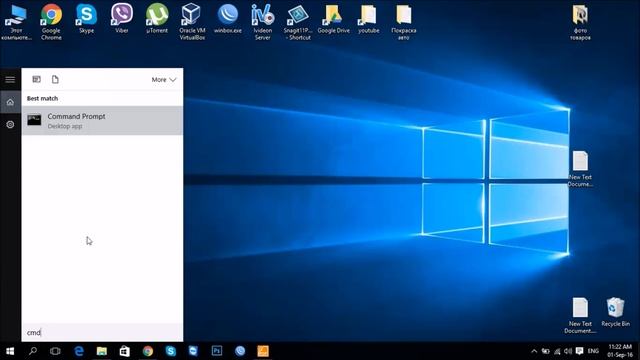Launch Microsoft Edge from the taskbar
This screenshot has width=640, height=360.
pos(79,351)
